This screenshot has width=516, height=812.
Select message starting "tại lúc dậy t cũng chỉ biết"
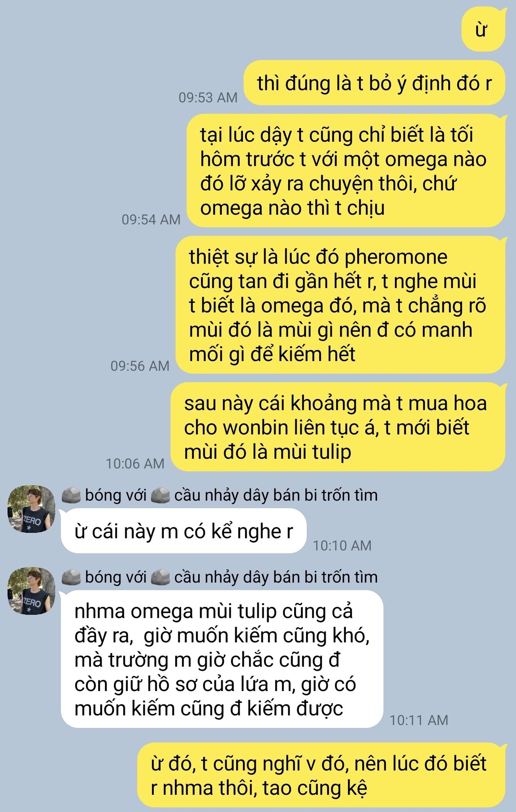[x=346, y=171]
